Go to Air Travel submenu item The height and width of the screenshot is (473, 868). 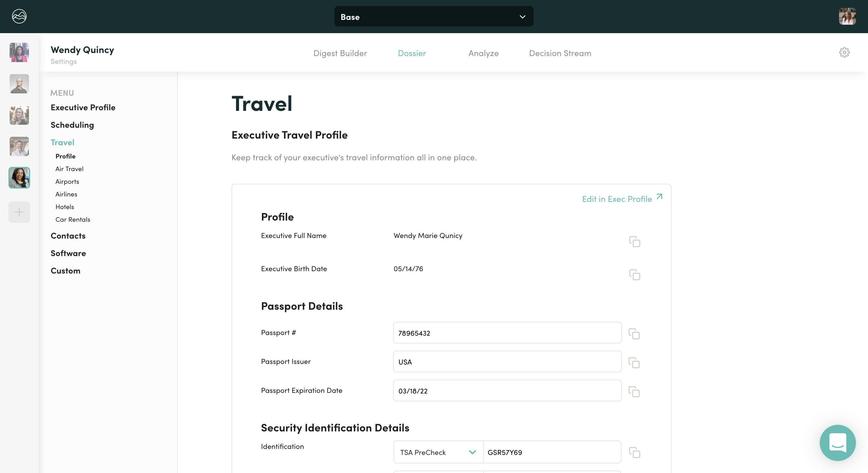click(69, 169)
